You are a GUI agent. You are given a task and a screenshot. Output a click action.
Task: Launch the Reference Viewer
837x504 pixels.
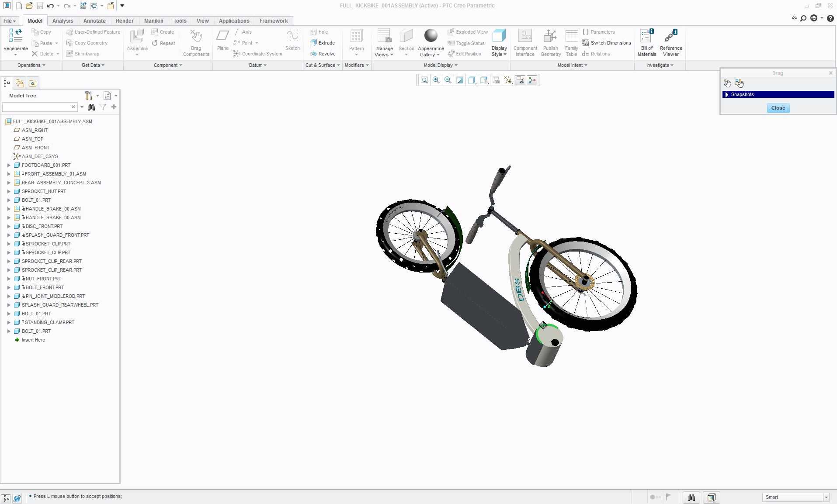point(671,43)
